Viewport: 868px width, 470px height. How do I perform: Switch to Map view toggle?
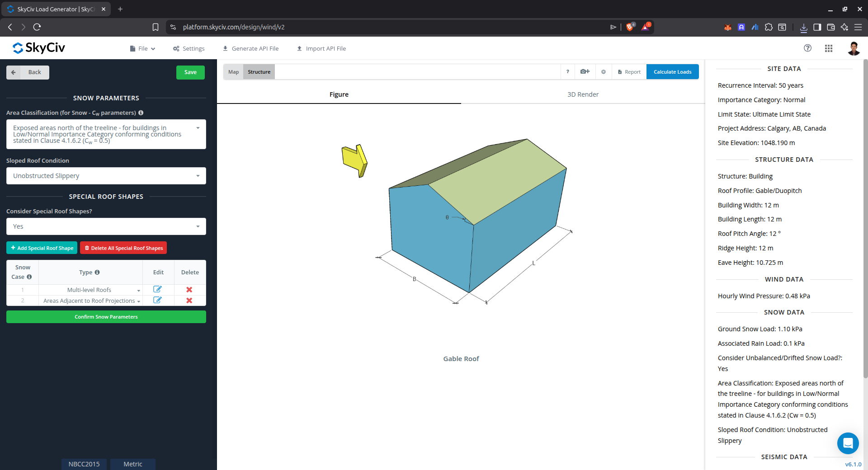(233, 72)
